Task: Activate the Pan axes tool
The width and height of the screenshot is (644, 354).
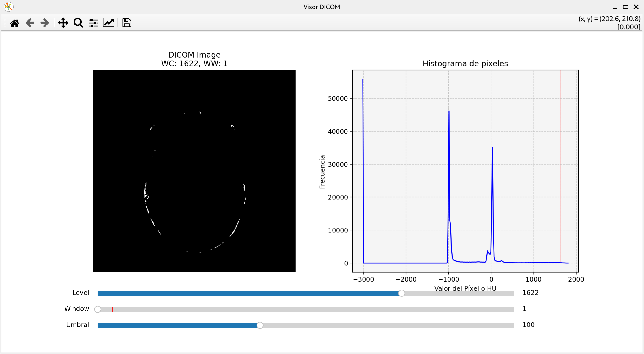Action: pos(63,23)
